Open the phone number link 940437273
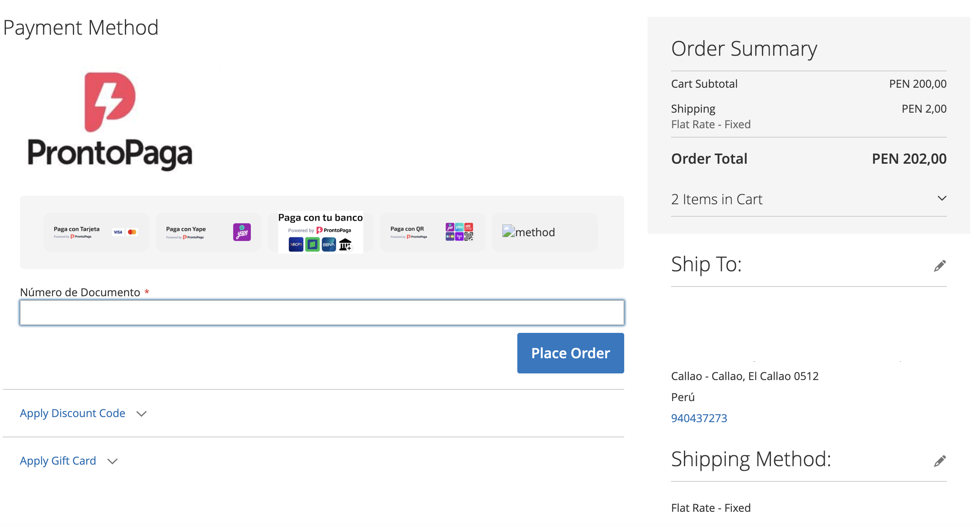980x527 pixels. point(699,418)
